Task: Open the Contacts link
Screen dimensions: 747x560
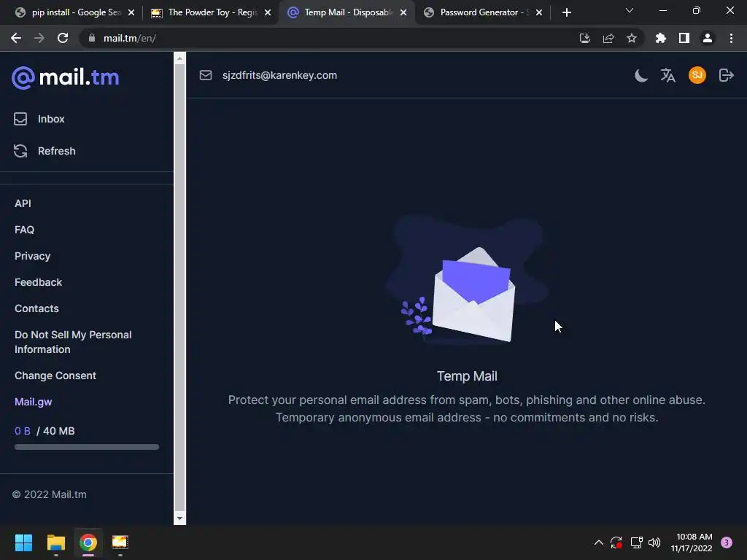Action: click(x=36, y=308)
